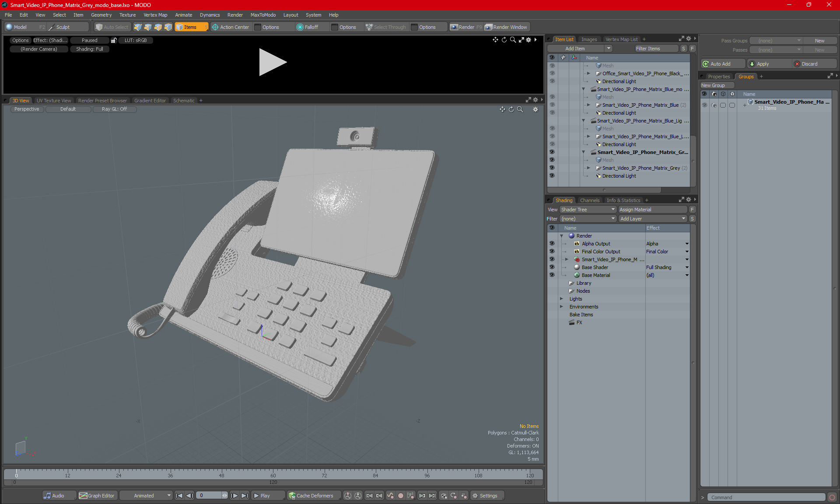Switch to the Images tab
840x504 pixels.
[589, 39]
